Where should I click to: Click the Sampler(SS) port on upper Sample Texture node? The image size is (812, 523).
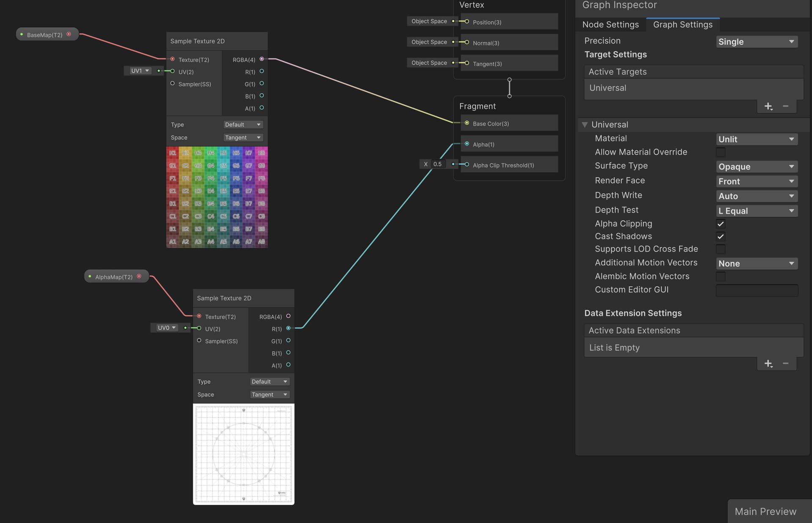click(x=173, y=83)
